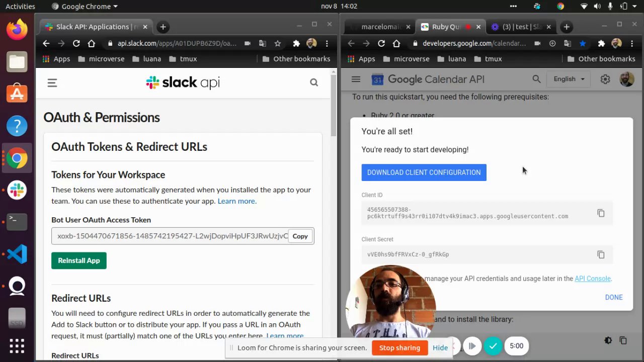Copy code snippet icon at page bottom
644x362 pixels.
[623, 340]
